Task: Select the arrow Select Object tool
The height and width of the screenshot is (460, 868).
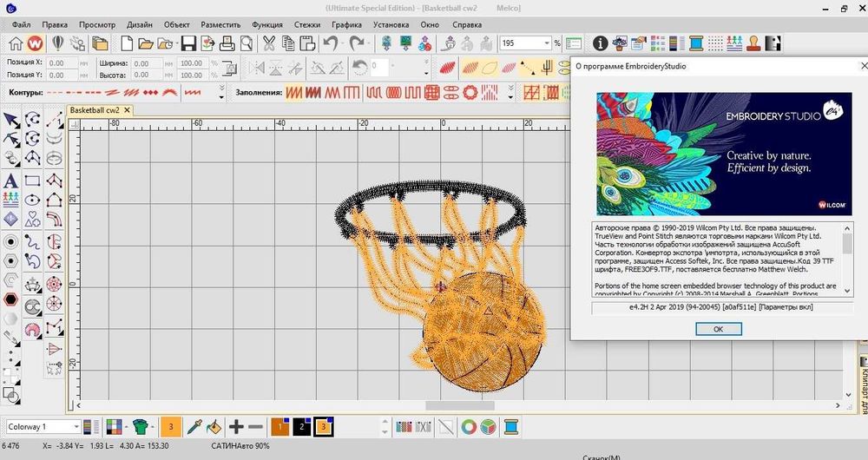Action: [x=11, y=120]
